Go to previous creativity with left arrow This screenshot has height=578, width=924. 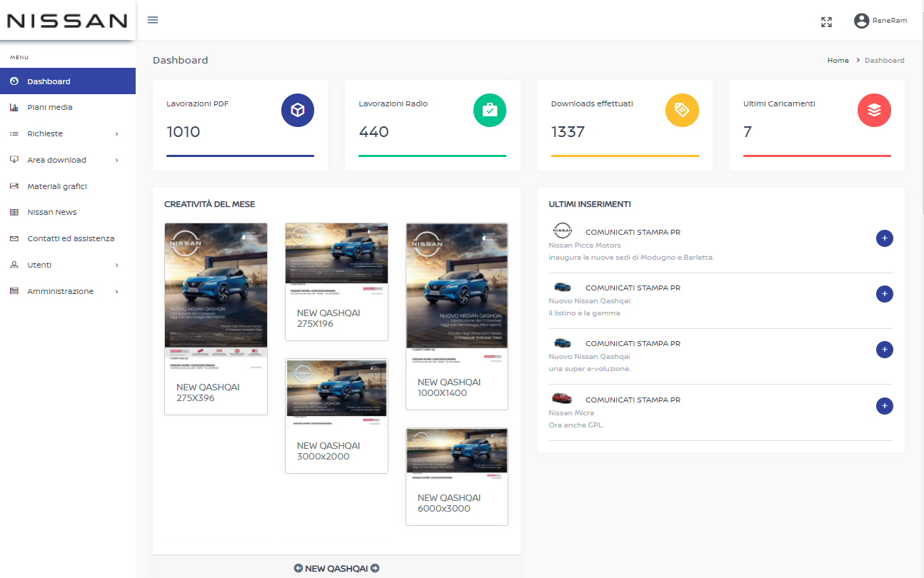point(298,569)
